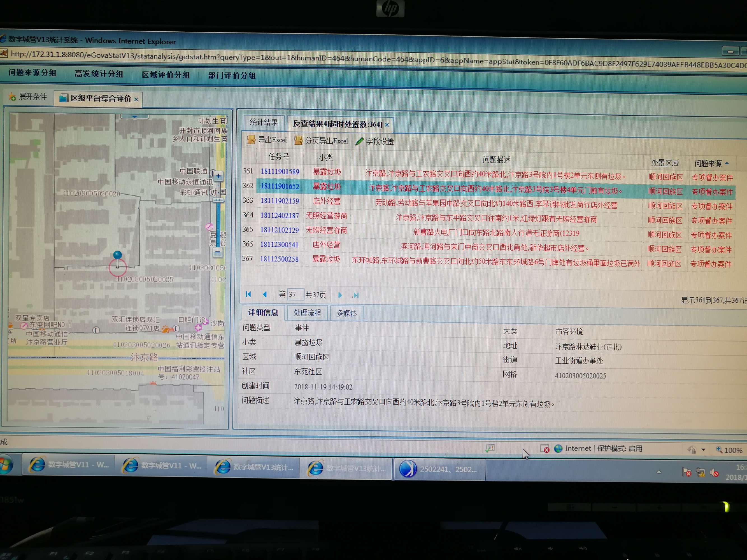
Task: Go to first page of results
Action: 248,294
